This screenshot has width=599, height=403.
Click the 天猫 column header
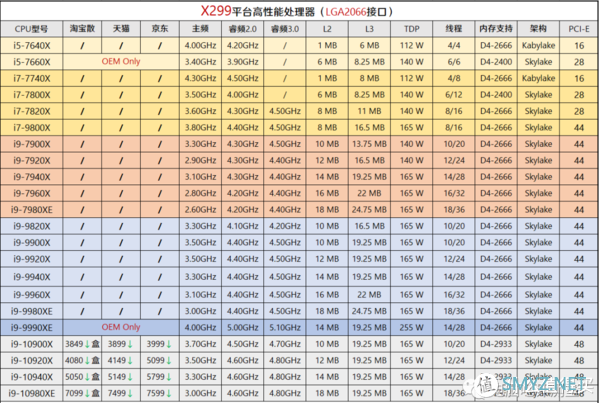tap(121, 28)
